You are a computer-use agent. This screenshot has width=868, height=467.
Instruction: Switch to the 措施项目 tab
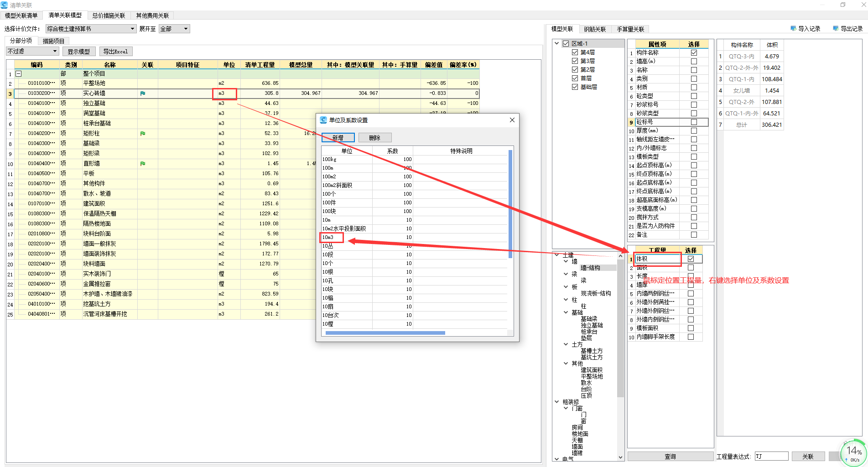54,41
